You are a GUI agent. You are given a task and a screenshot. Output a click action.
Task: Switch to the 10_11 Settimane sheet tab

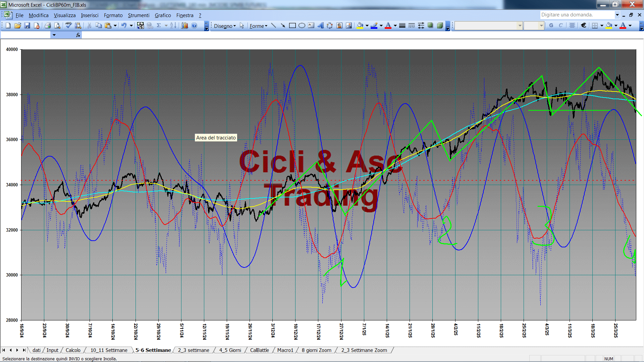[109, 350]
